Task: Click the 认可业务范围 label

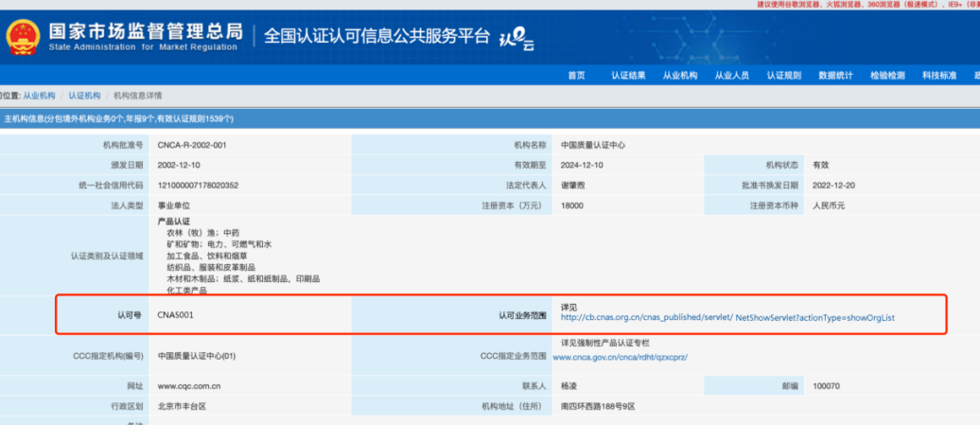Action: click(x=523, y=315)
